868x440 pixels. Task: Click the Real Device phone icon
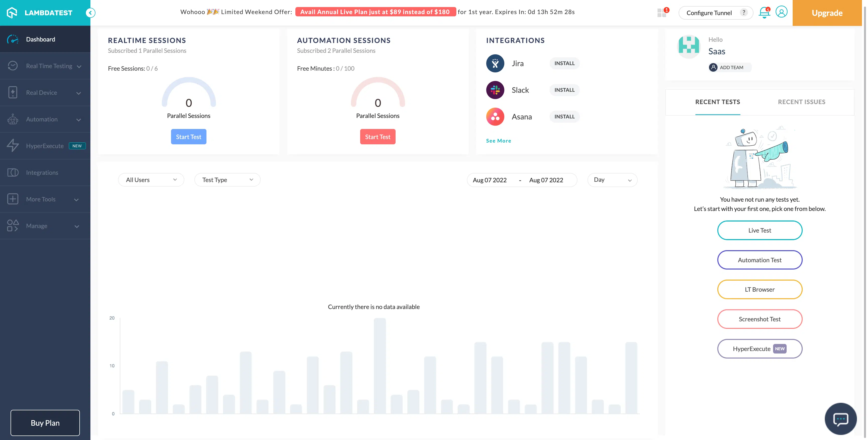click(x=13, y=93)
